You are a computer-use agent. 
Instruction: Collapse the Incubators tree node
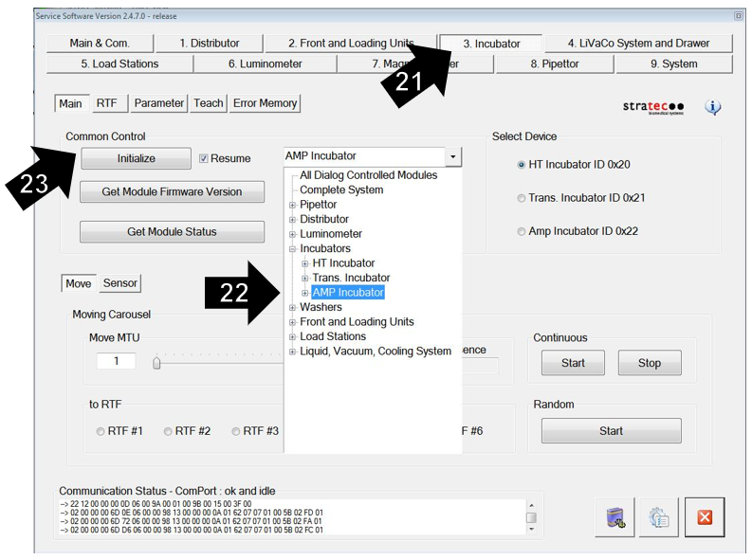coord(293,248)
